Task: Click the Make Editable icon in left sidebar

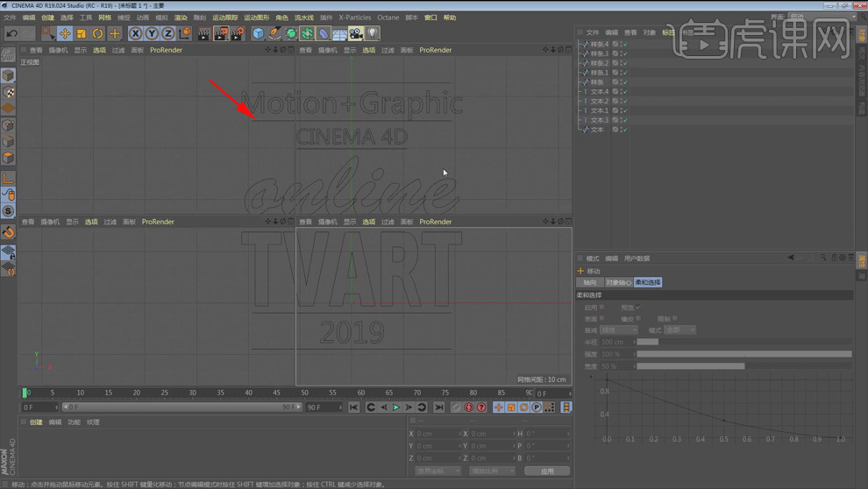Action: pyautogui.click(x=8, y=54)
